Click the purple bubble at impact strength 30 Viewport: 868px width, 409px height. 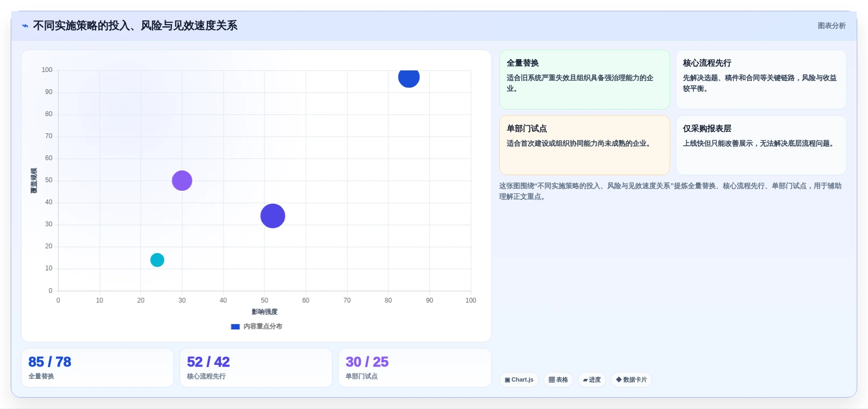[182, 181]
